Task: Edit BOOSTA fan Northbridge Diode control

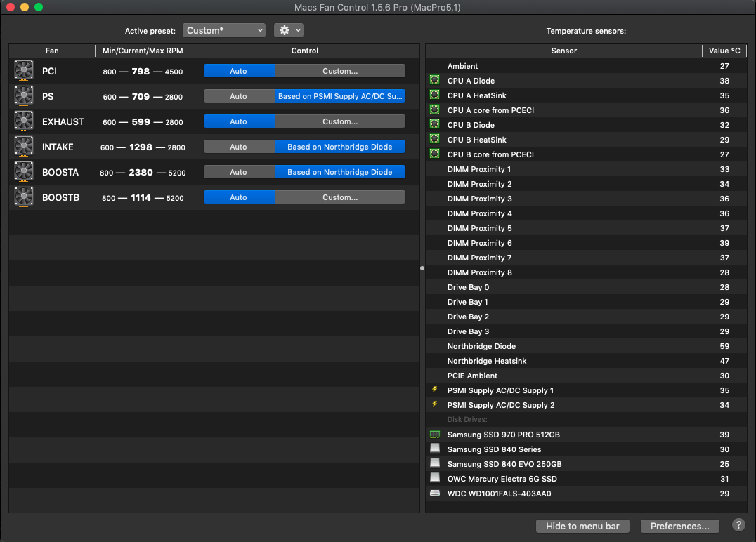Action: pyautogui.click(x=340, y=172)
